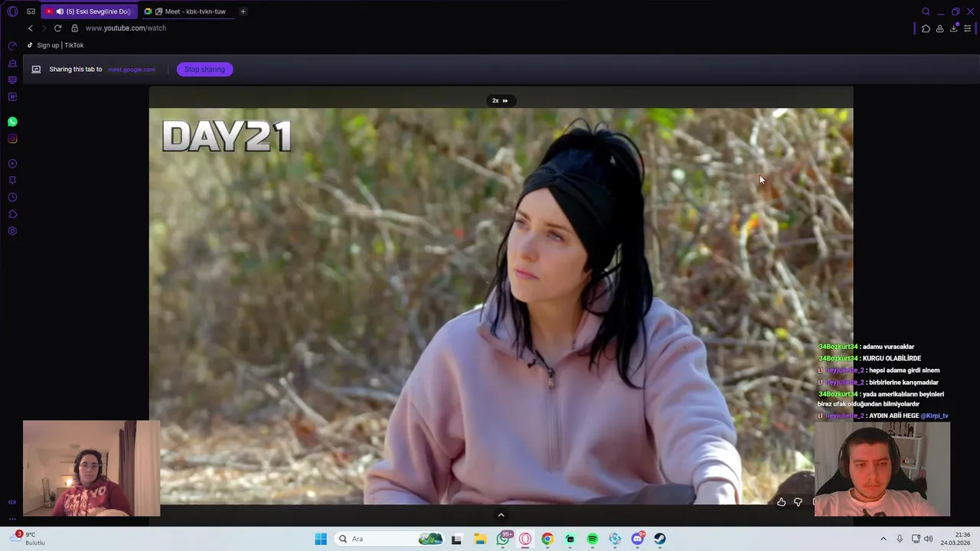Click chat message "adamu vuracaklar"
This screenshot has height=551, width=980.
(x=888, y=347)
